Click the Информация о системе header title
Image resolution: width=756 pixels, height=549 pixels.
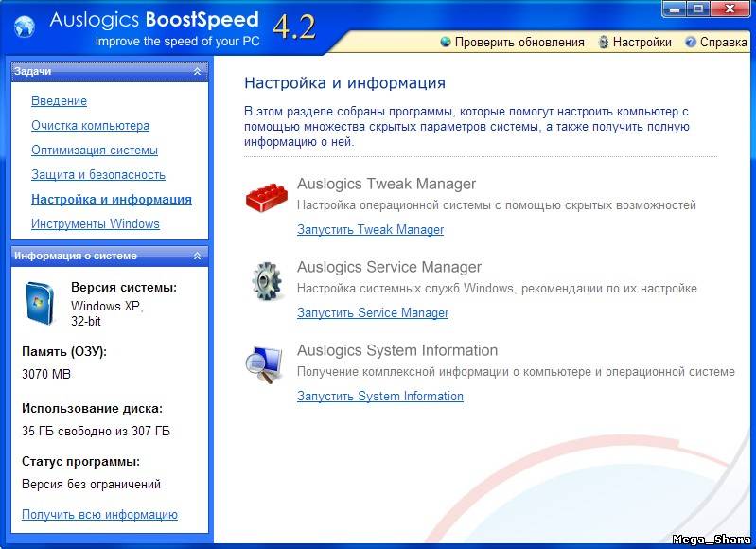click(x=75, y=257)
